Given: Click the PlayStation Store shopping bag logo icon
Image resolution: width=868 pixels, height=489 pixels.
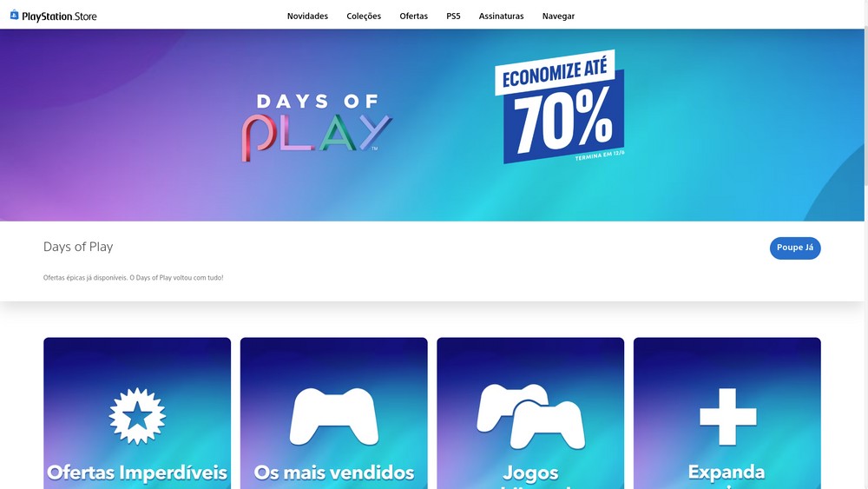Looking at the screenshot, I should click(15, 15).
